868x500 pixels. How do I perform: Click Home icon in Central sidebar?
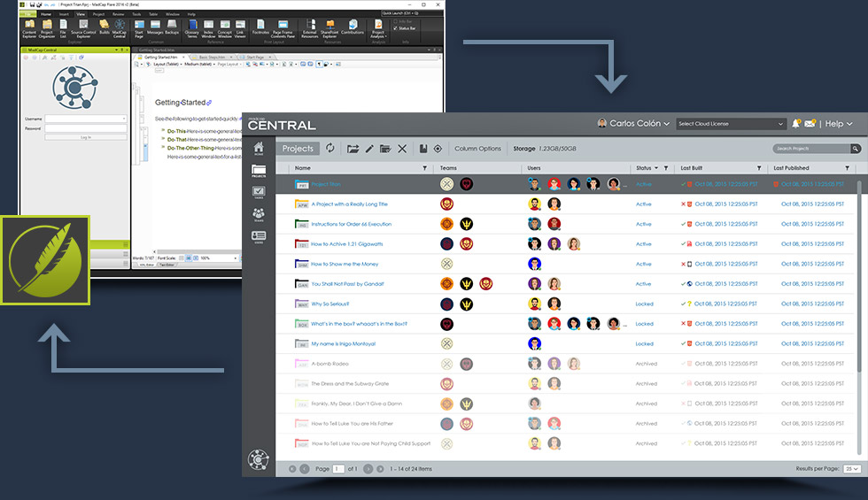(259, 149)
